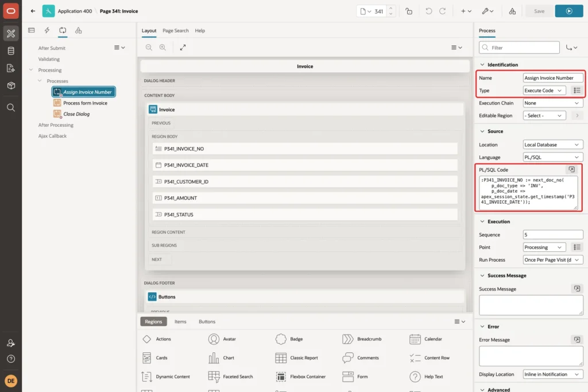Screen dimensions: 588x392
Task: Click the list icon next to Point
Action: pyautogui.click(x=577, y=247)
